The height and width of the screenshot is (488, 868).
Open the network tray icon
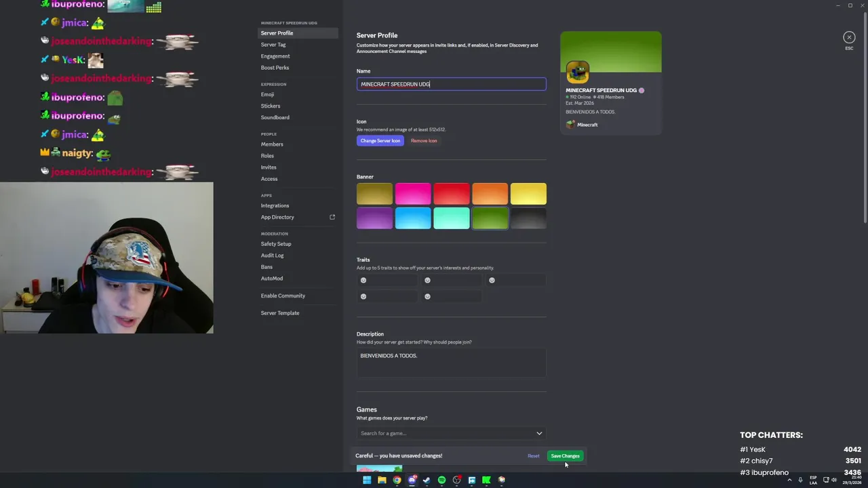tap(826, 480)
